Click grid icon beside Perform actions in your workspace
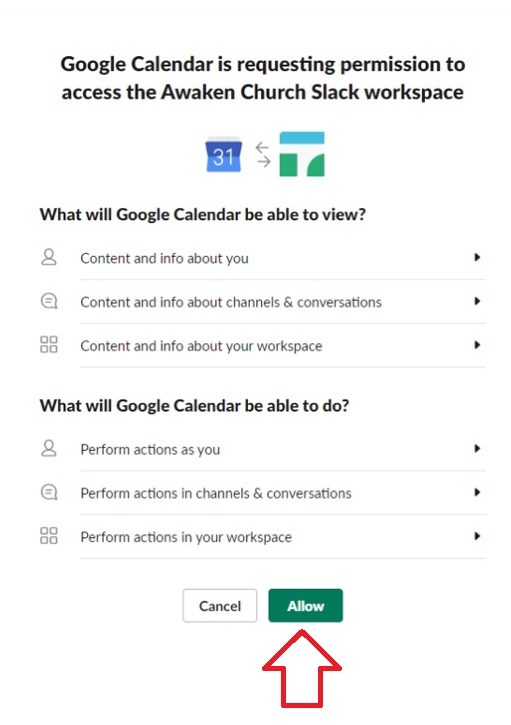This screenshot has width=511, height=725. 49,536
